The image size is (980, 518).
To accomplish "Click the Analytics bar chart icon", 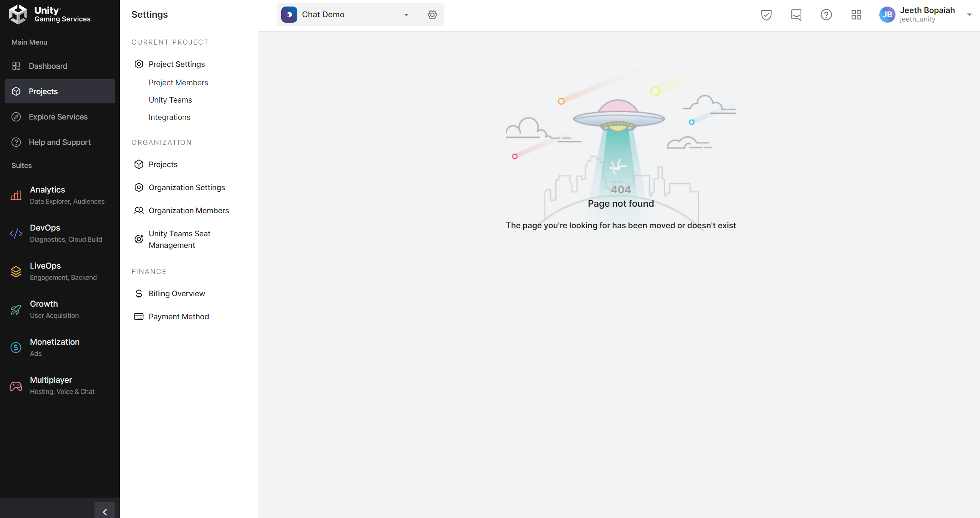I will (16, 195).
